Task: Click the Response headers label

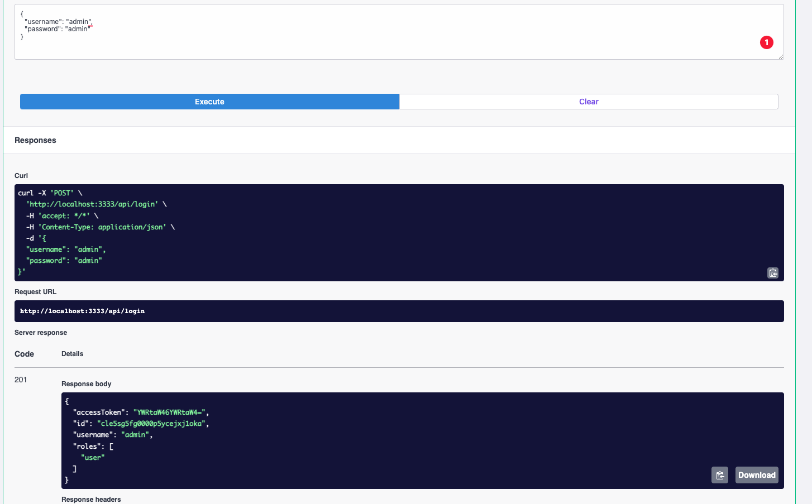Action: pos(91,499)
